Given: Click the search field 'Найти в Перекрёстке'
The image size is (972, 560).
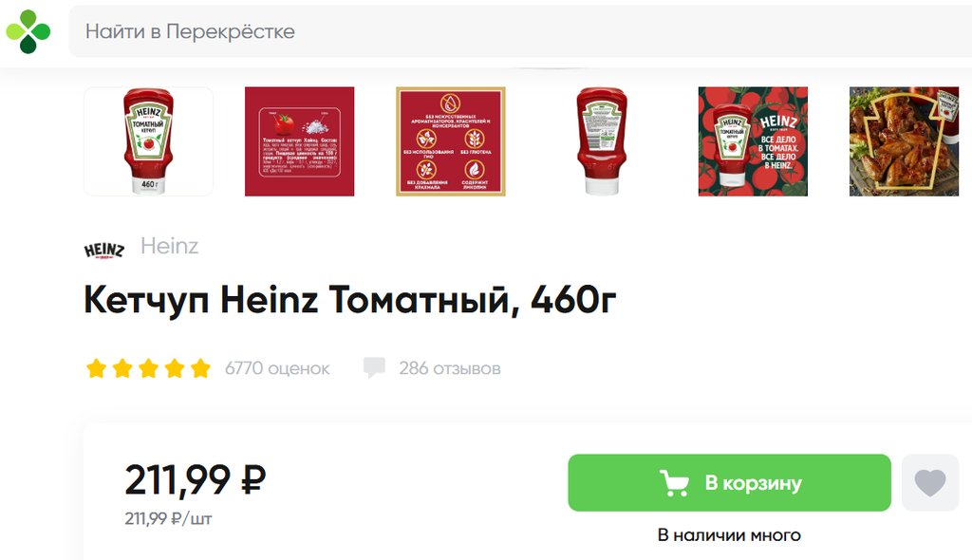Looking at the screenshot, I should [520, 31].
